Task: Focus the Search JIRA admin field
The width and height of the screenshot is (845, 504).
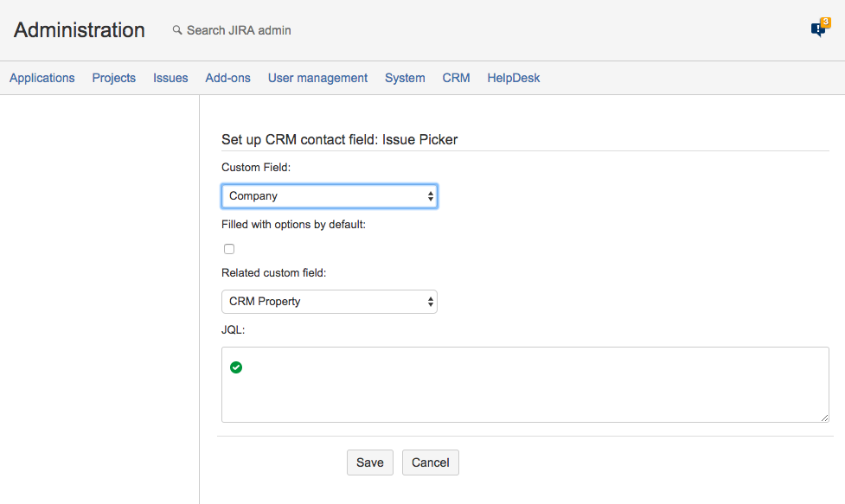Action: point(239,30)
